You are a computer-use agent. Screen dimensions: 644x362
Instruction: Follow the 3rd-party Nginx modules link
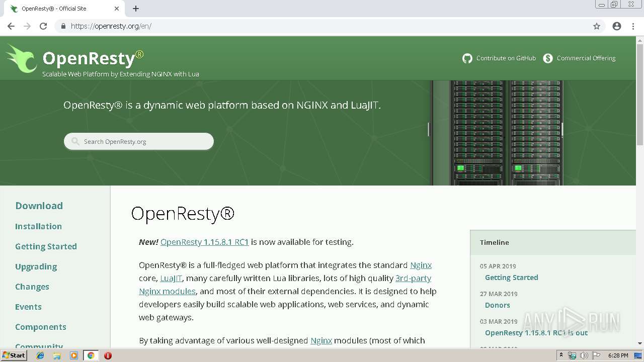[x=413, y=278]
